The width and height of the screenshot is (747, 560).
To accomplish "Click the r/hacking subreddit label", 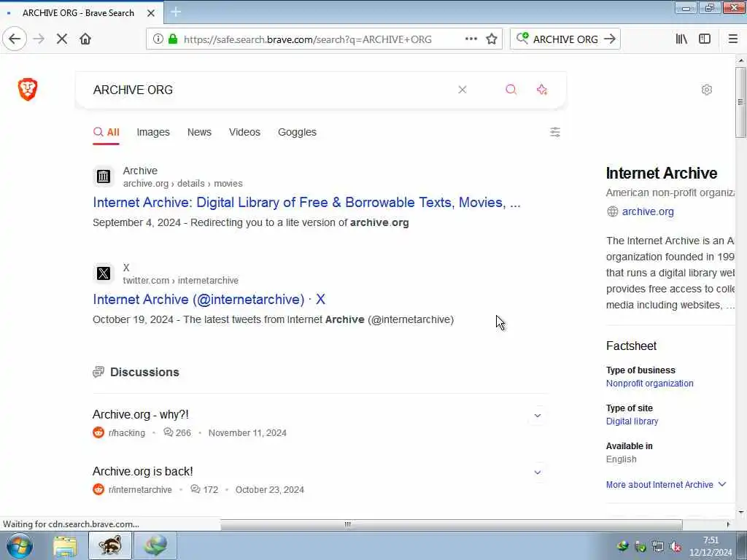I will (126, 433).
